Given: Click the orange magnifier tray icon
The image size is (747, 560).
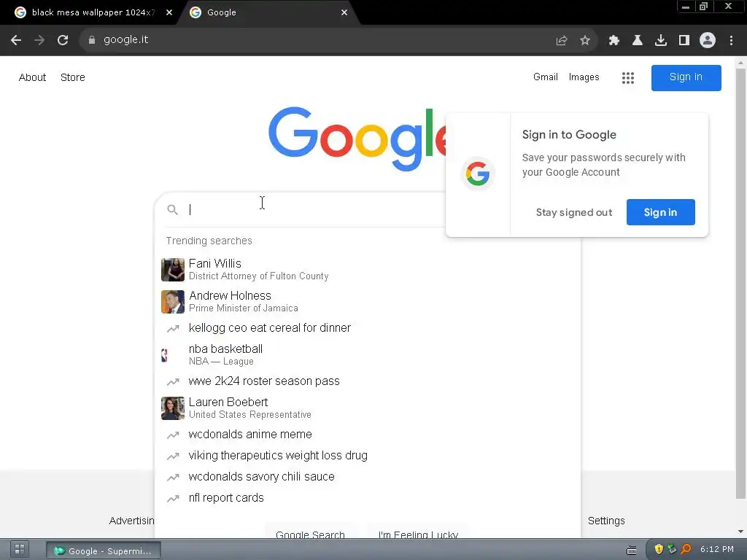Looking at the screenshot, I should tap(686, 549).
